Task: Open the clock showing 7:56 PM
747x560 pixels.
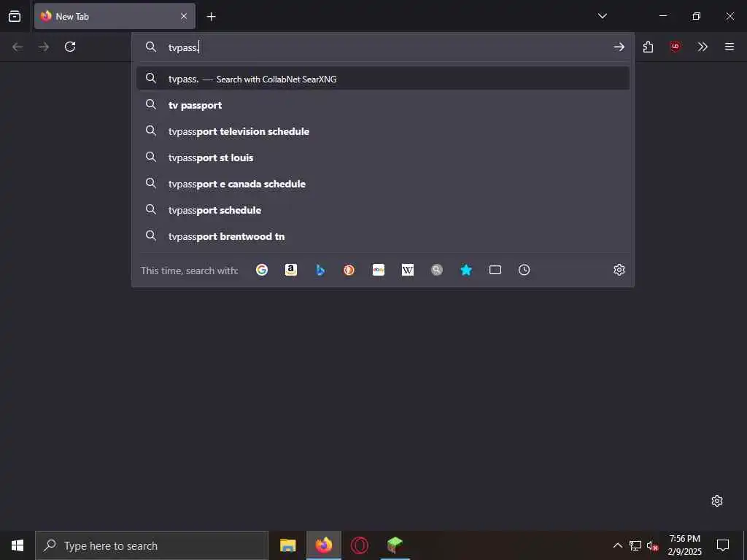Action: (x=684, y=545)
